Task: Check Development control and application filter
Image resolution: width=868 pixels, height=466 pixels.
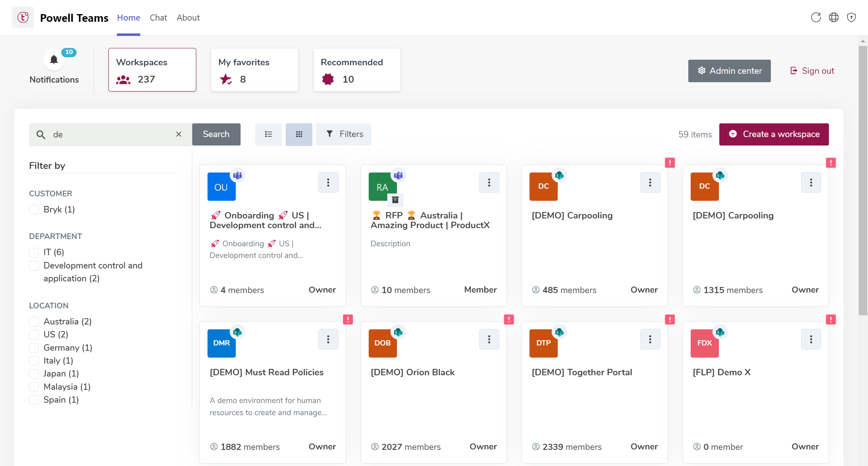Action: point(34,266)
